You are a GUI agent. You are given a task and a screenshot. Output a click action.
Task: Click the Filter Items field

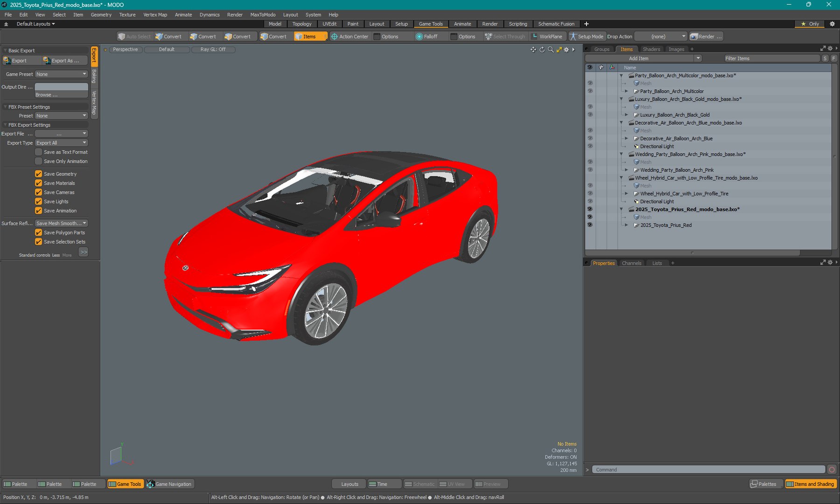coord(772,58)
